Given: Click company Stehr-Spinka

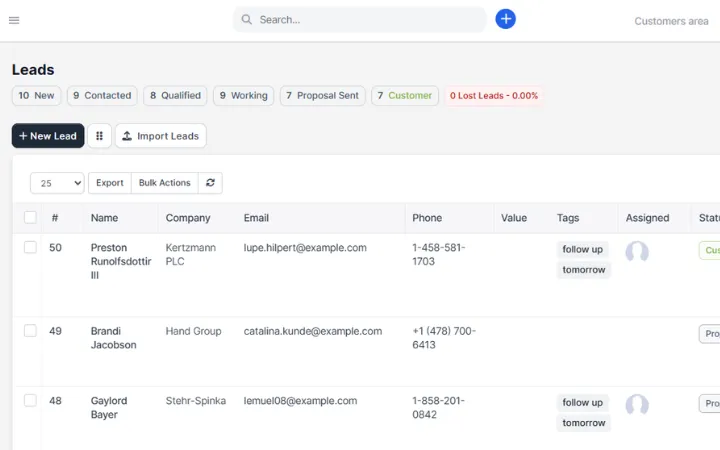Looking at the screenshot, I should (196, 401).
